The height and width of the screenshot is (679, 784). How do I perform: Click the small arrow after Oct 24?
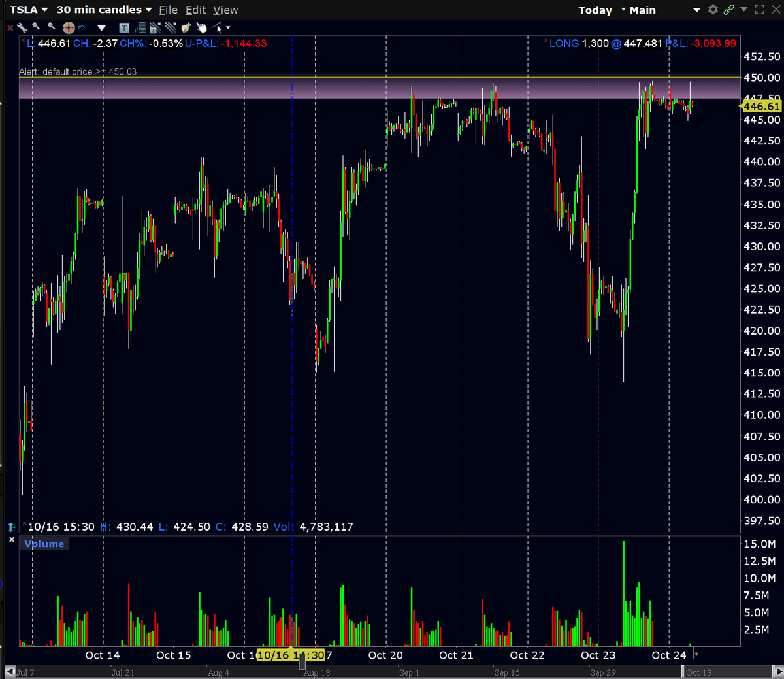(696, 654)
